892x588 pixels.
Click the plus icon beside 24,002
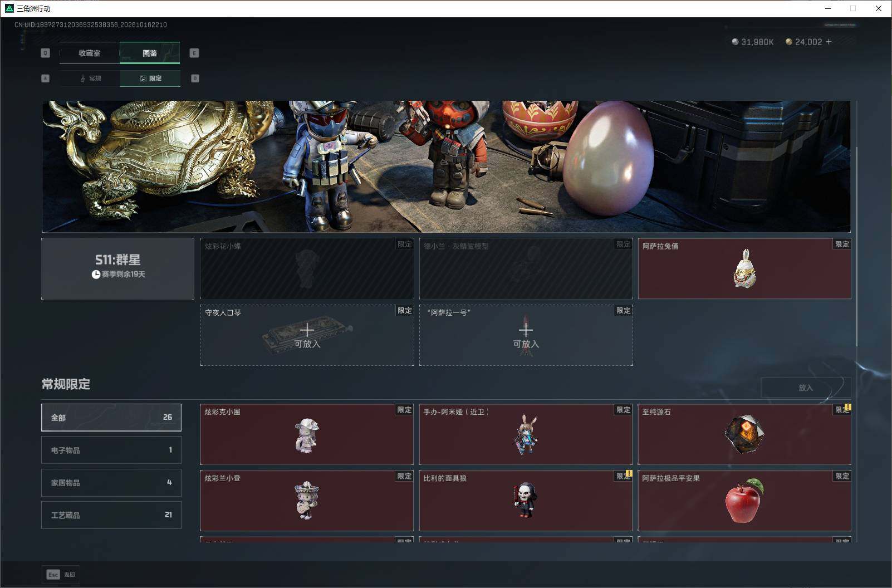pos(829,42)
